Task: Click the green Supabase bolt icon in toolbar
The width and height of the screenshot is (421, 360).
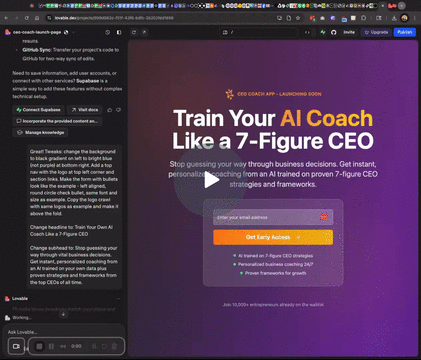Action: [323, 32]
